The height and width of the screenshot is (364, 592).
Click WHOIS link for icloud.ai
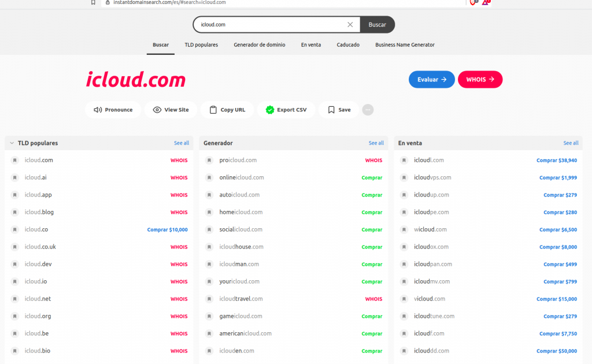[x=179, y=177]
